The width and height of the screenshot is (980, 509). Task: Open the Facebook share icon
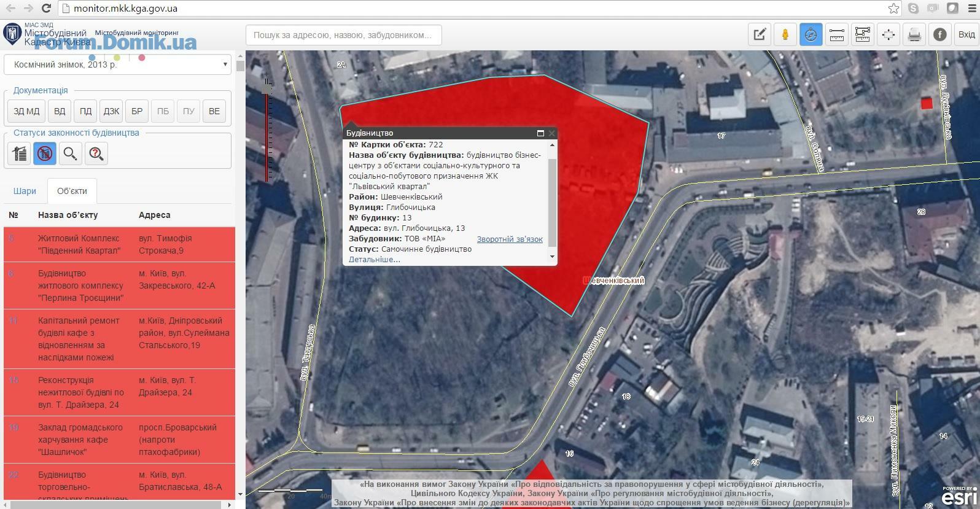pos(940,35)
